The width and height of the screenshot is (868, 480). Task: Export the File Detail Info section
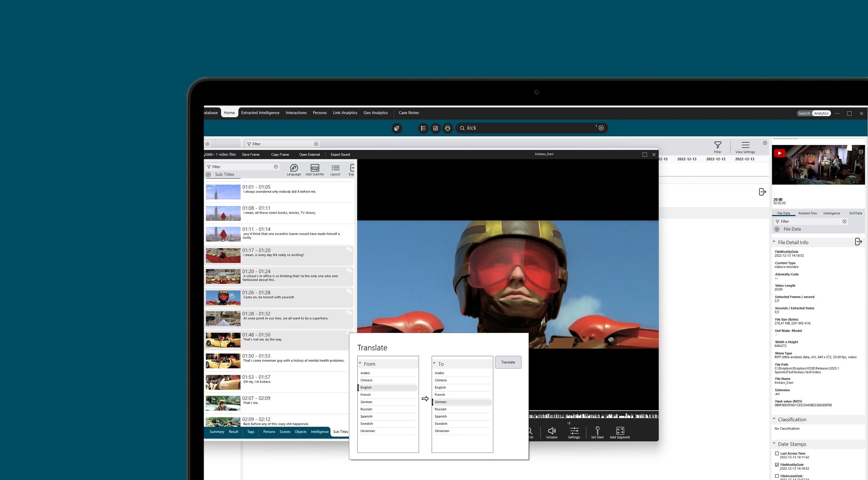tap(858, 242)
